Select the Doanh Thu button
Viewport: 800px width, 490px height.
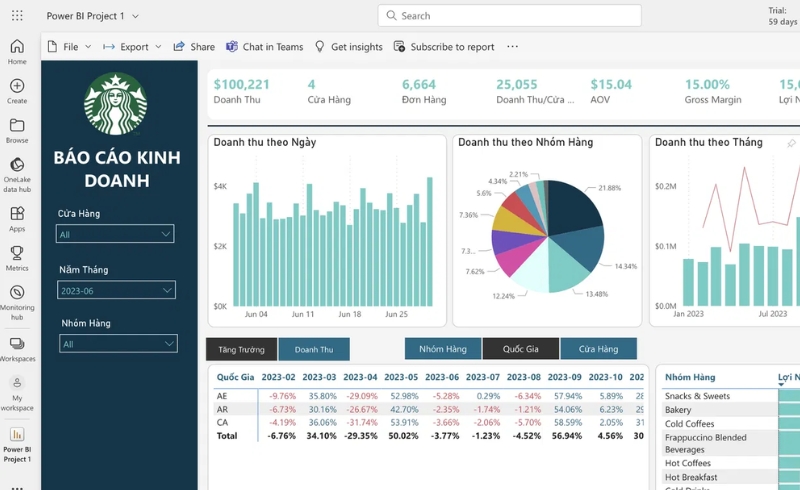(x=314, y=349)
